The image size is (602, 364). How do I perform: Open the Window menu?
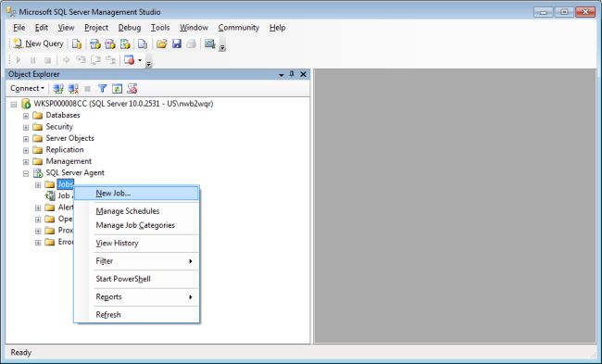pos(194,28)
